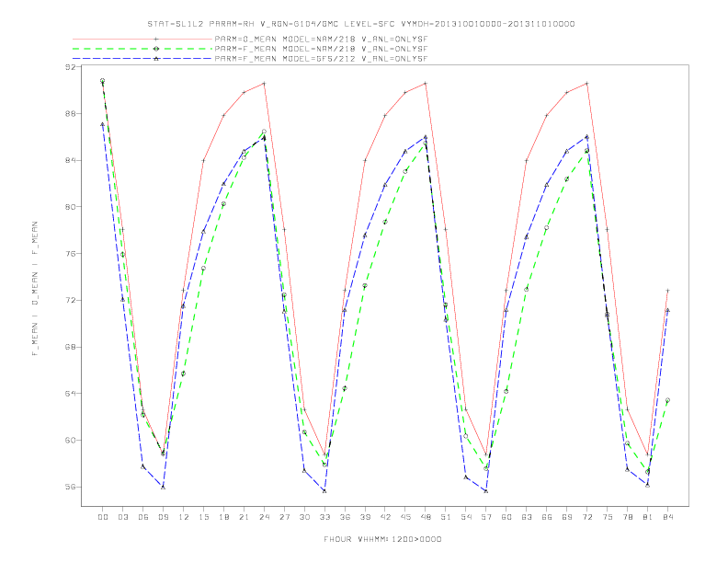Click y-axis tick value 64
Screen dimensions: 728x563
point(70,394)
